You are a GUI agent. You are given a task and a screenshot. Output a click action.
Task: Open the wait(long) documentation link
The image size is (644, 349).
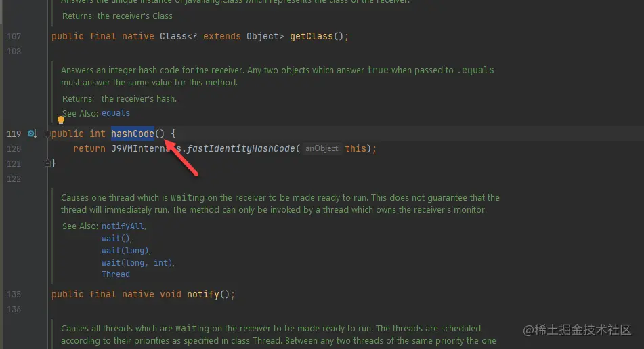(x=125, y=250)
